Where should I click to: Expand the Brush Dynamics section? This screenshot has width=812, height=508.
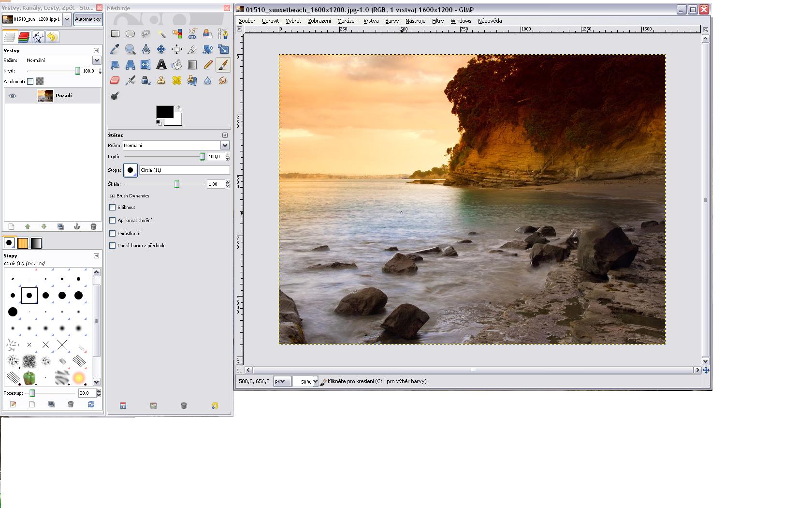112,196
